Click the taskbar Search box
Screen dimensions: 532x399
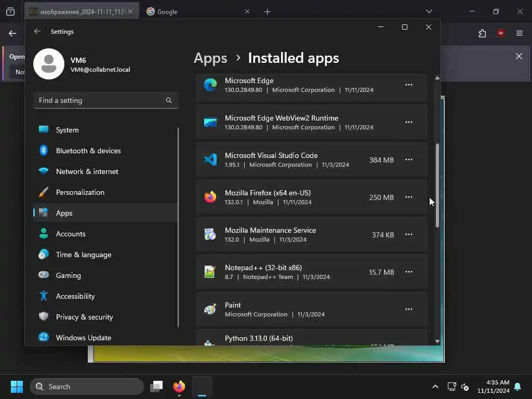point(87,387)
